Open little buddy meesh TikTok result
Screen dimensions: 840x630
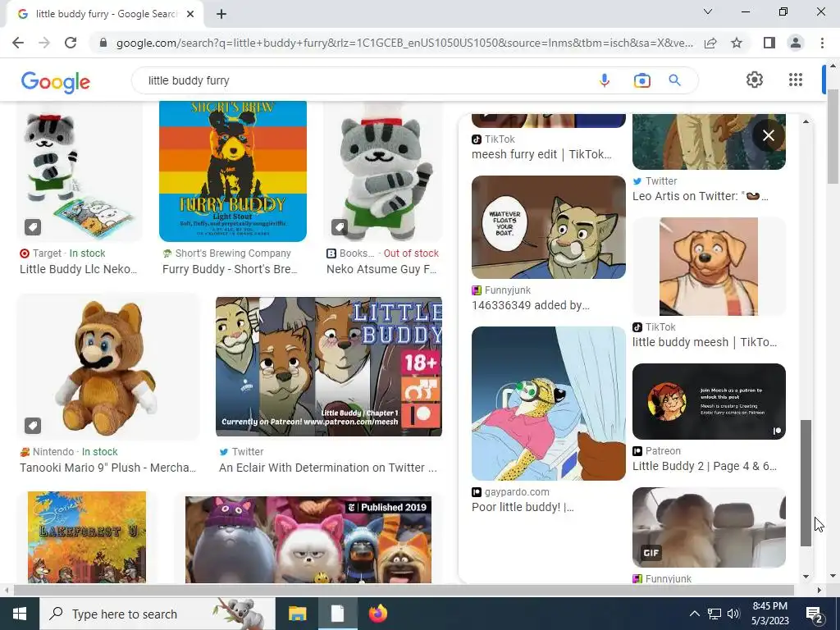coord(705,342)
